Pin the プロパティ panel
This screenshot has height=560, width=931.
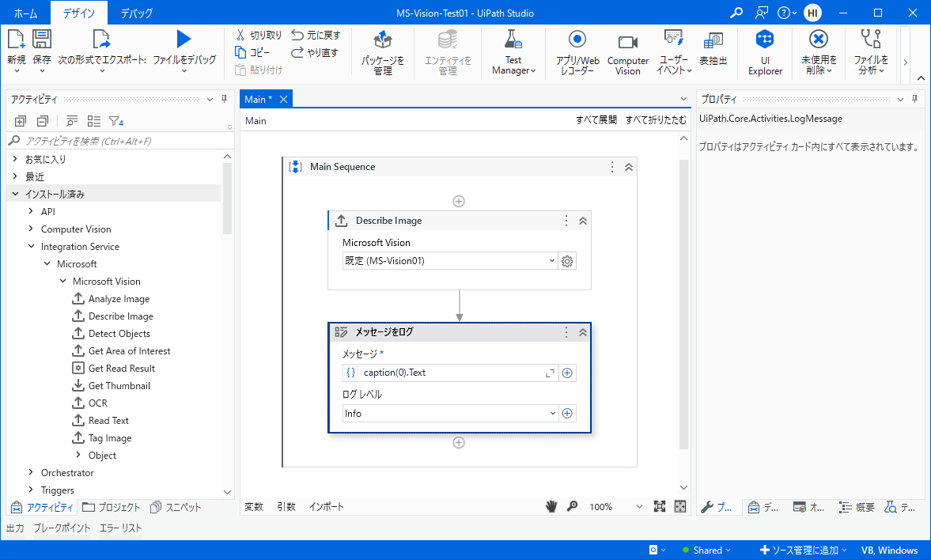(x=915, y=99)
